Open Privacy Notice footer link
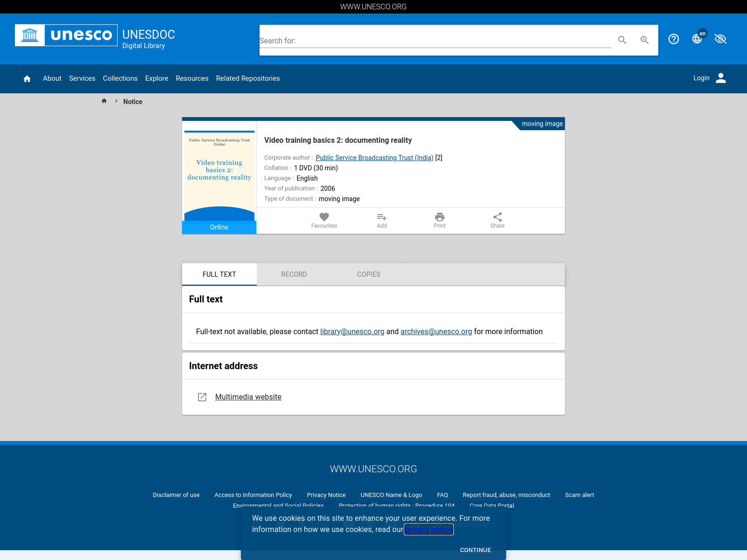Image resolution: width=747 pixels, height=560 pixels. [x=326, y=495]
